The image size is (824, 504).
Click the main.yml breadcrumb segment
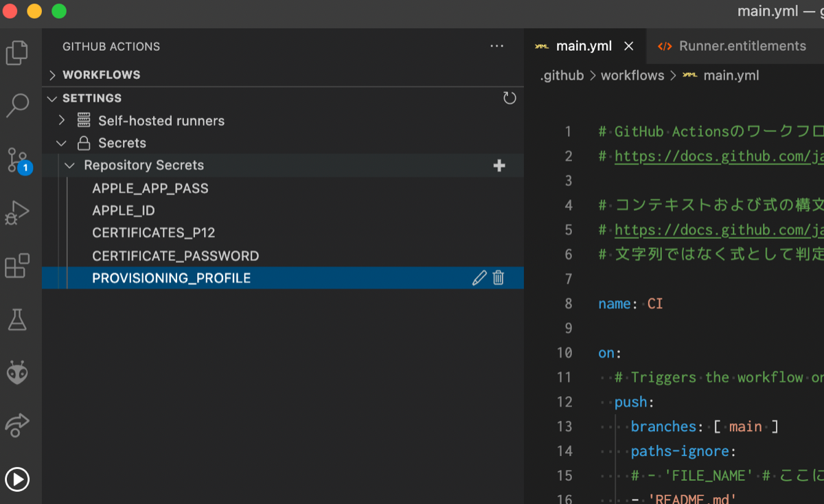[731, 76]
